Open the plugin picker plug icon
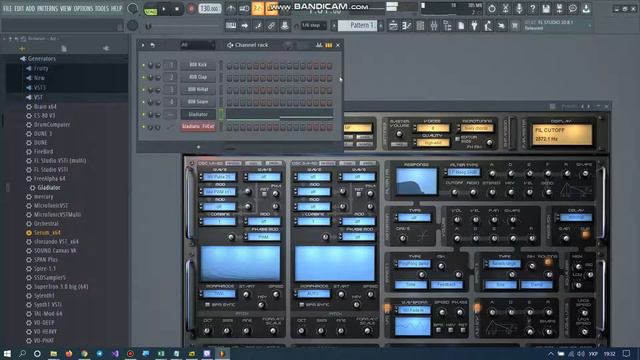 coord(474,26)
